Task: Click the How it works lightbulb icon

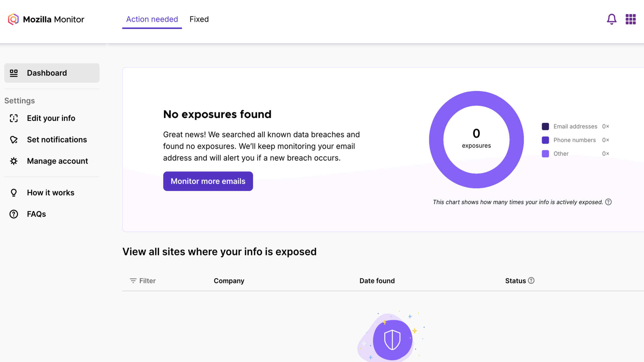Action: coord(14,193)
